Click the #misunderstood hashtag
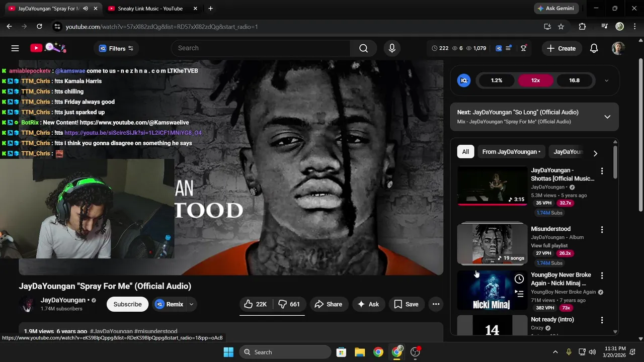This screenshot has height=362, width=644. 155,331
